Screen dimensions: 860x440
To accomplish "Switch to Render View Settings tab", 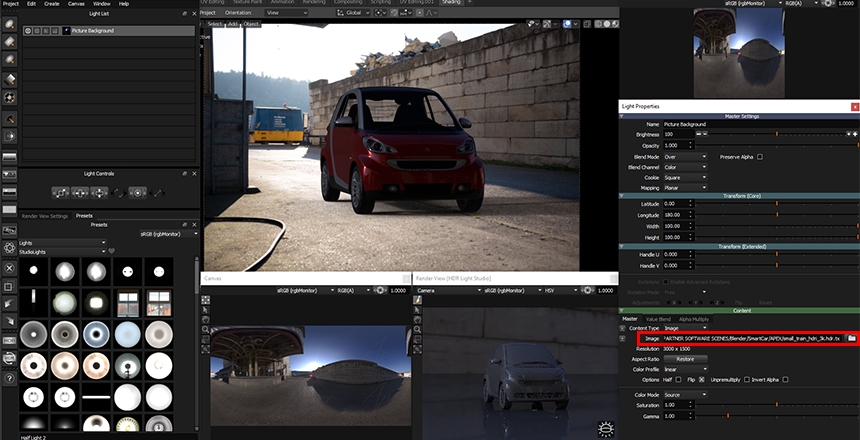I will [44, 216].
